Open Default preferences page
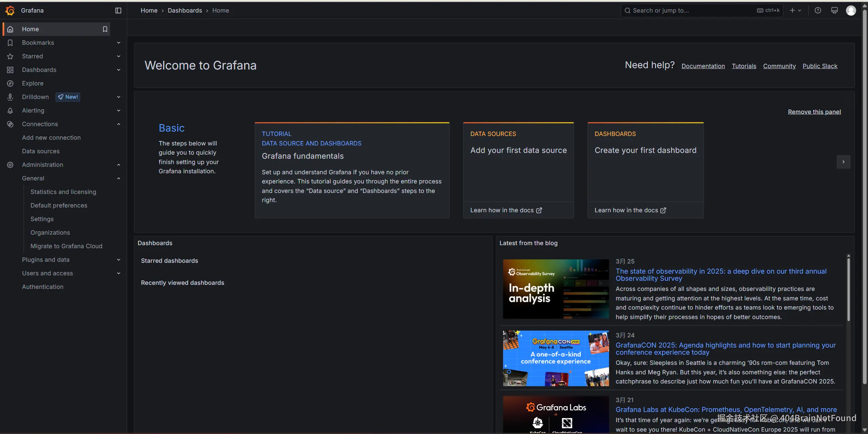The image size is (868, 434). tap(59, 205)
